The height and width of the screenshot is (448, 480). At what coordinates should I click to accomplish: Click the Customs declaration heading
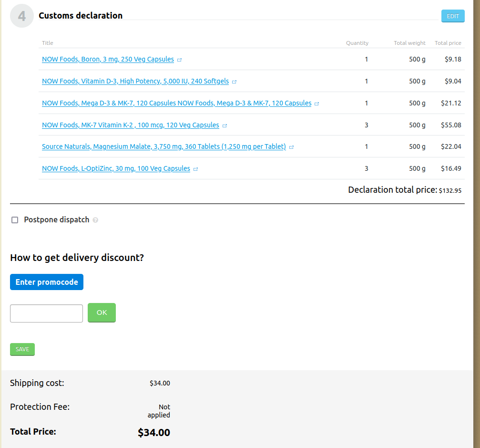(81, 16)
